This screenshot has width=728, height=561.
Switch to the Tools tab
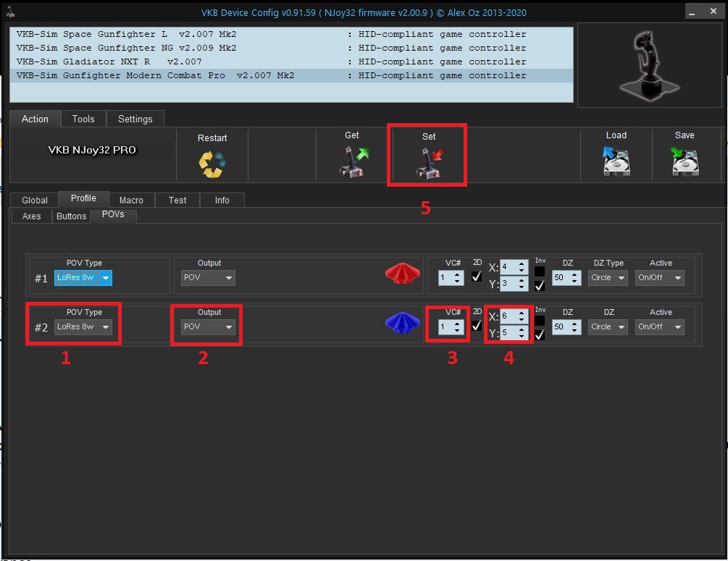click(x=83, y=119)
